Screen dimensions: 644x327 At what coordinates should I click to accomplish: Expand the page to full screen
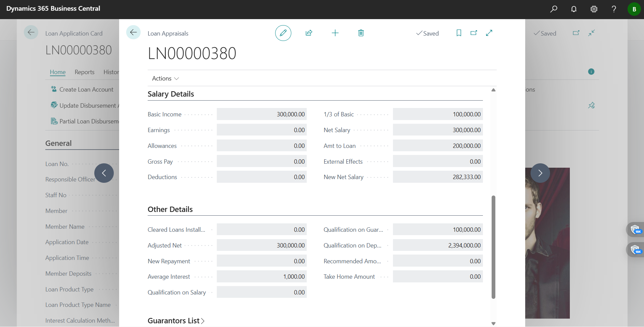489,33
